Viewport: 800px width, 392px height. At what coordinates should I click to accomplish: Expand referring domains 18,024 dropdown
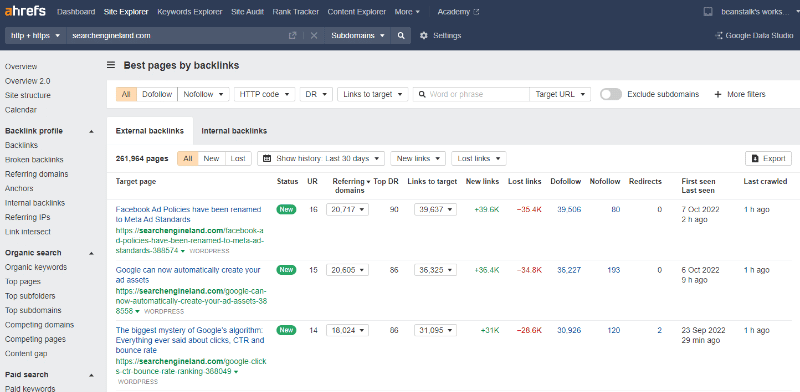click(347, 330)
